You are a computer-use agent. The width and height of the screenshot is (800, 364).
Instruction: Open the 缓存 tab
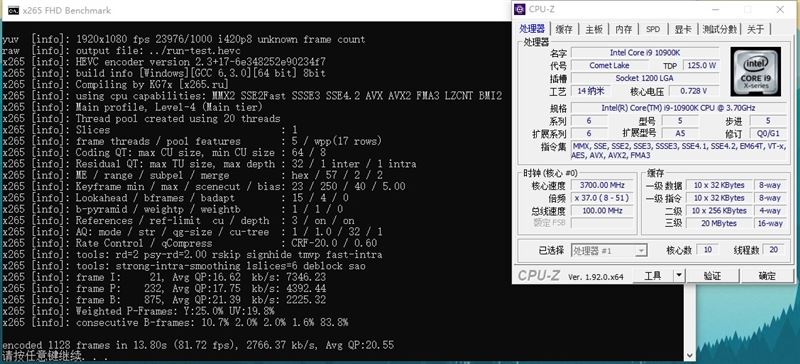click(564, 29)
